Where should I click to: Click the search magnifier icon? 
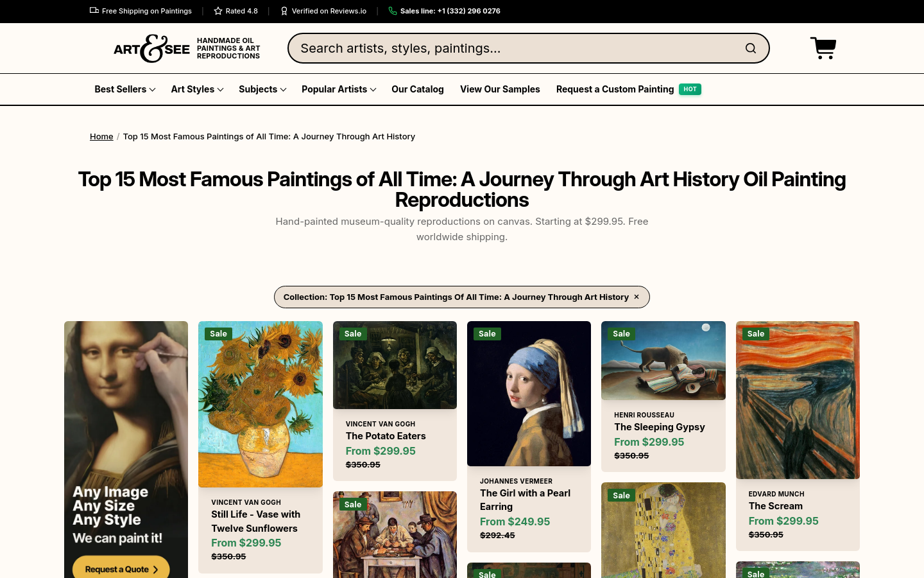(751, 48)
